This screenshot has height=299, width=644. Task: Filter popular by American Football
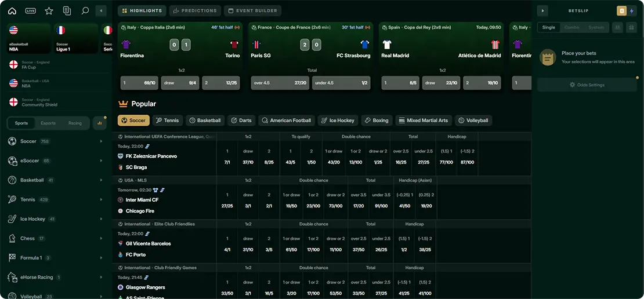point(286,121)
